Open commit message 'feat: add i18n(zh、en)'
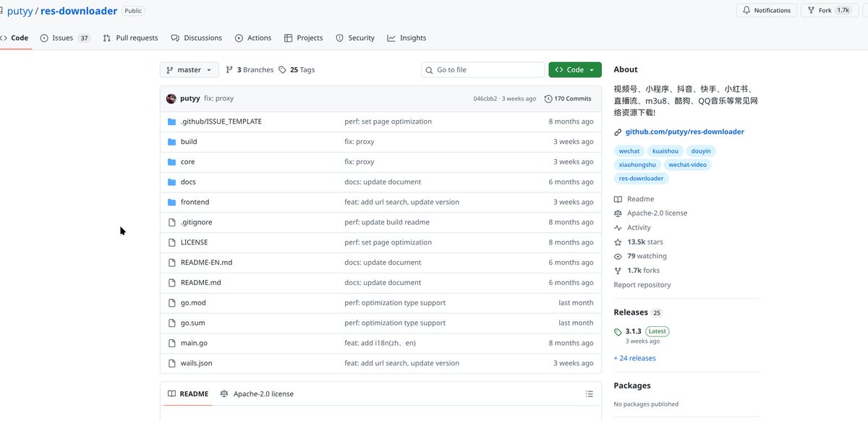The image size is (868, 421). coord(380,343)
